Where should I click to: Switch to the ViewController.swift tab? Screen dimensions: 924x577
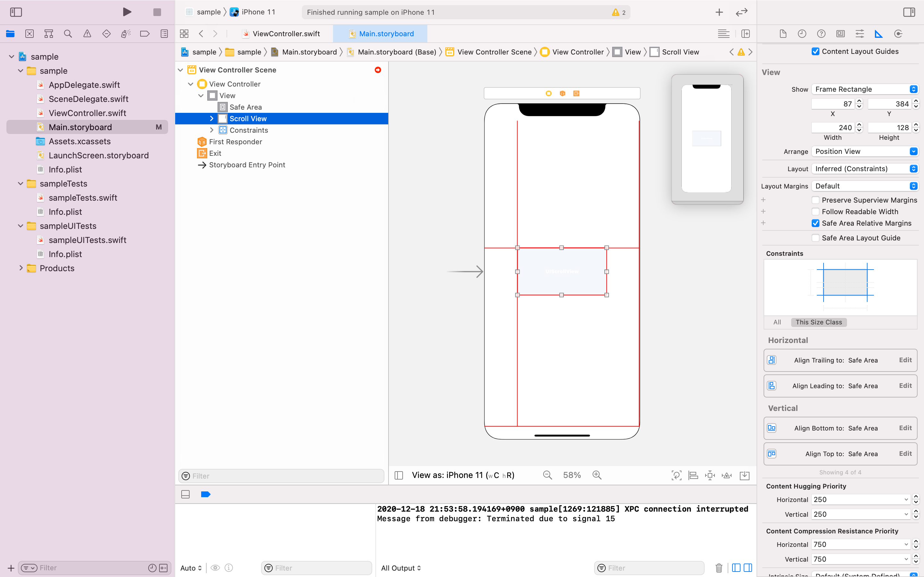coord(286,34)
